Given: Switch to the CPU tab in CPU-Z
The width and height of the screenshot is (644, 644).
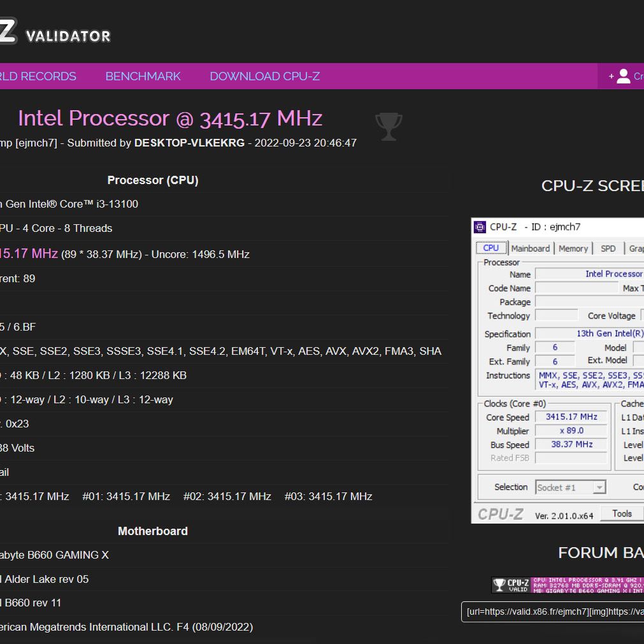Looking at the screenshot, I should (x=491, y=248).
